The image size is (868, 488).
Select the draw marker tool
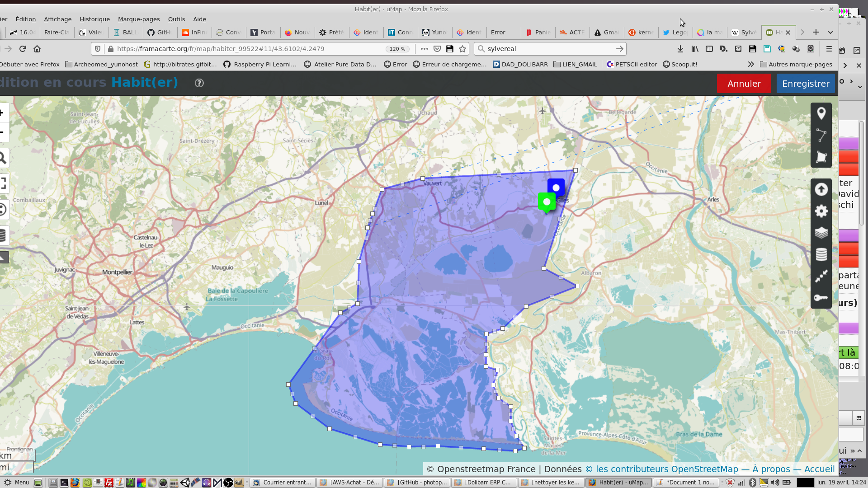[x=821, y=113]
